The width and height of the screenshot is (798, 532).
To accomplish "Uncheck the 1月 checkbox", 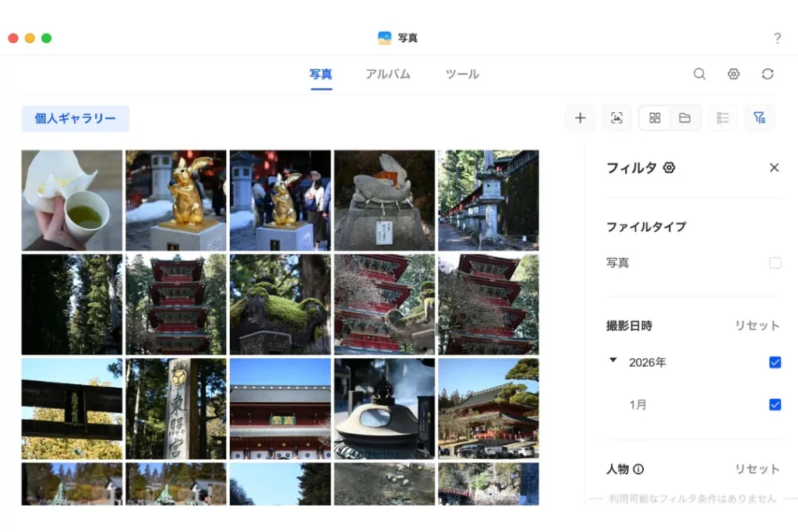I will click(775, 404).
